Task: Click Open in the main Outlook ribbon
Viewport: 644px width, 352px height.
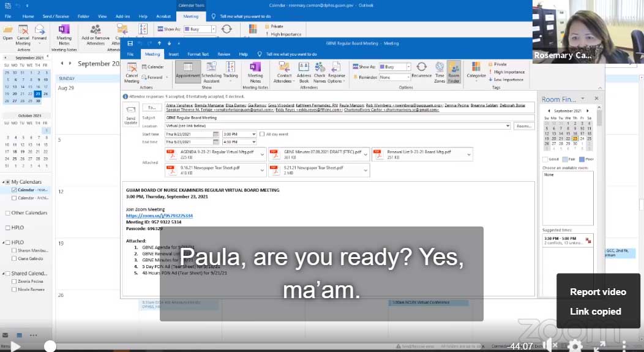Action: (7, 33)
